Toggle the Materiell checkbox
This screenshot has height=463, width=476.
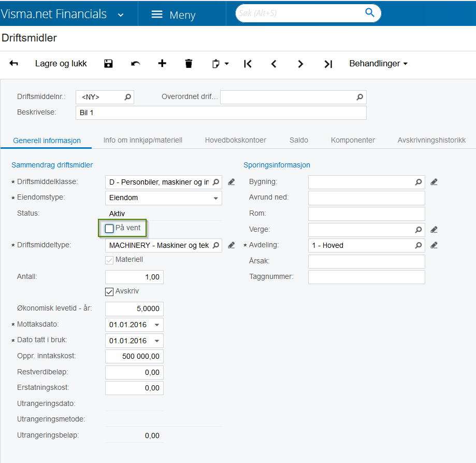click(x=109, y=260)
